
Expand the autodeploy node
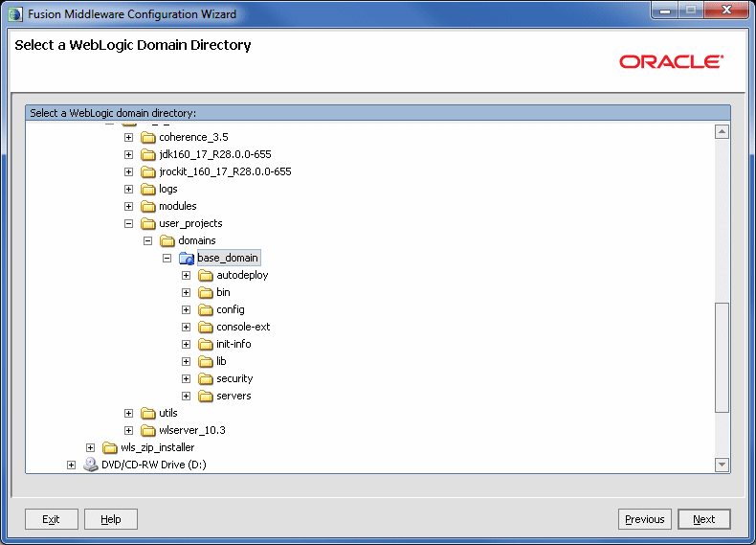pyautogui.click(x=186, y=276)
